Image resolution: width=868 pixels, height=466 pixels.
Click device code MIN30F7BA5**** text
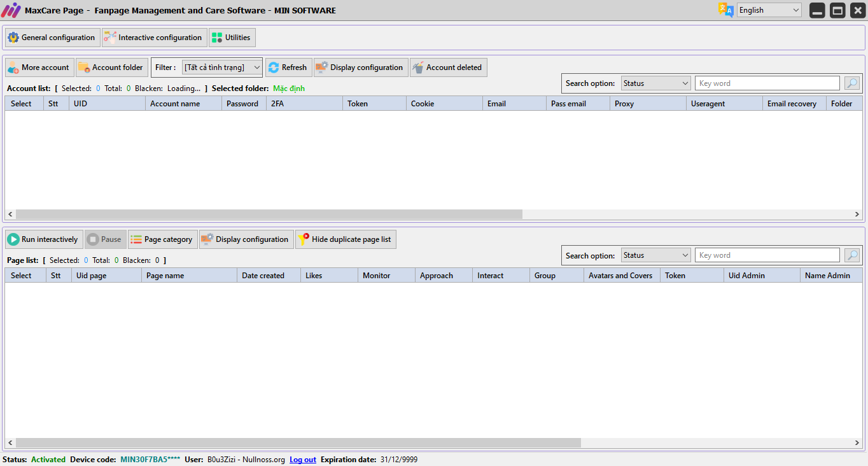coord(150,460)
